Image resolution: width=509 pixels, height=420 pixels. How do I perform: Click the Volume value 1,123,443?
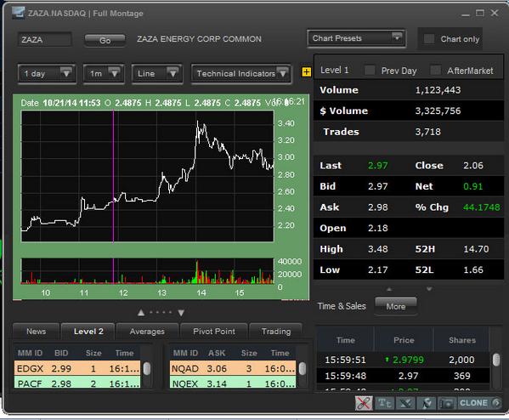438,90
